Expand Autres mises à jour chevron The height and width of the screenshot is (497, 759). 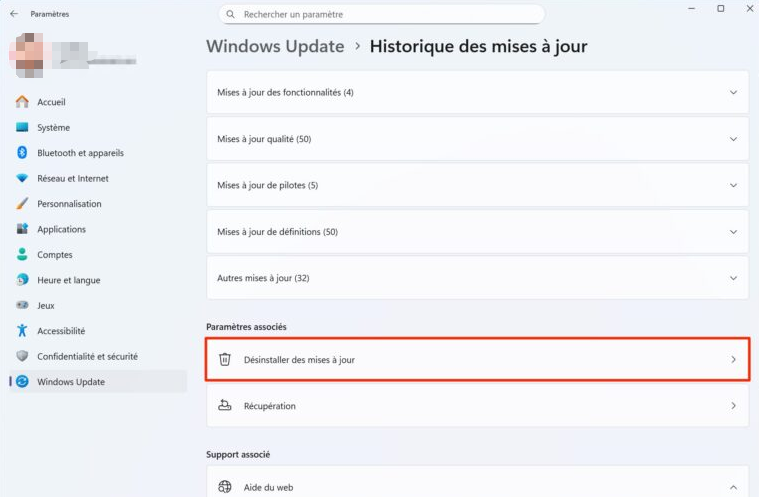pos(733,278)
